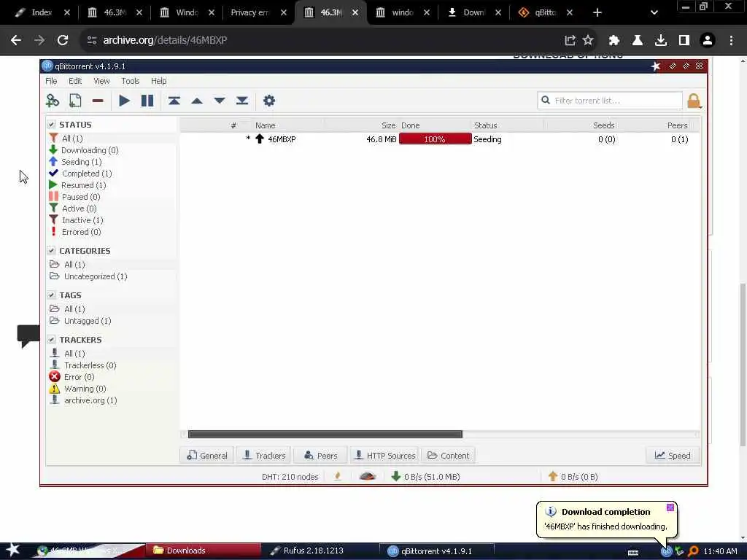Open the Tools menu
Screen dimensions: 747x560
130,81
